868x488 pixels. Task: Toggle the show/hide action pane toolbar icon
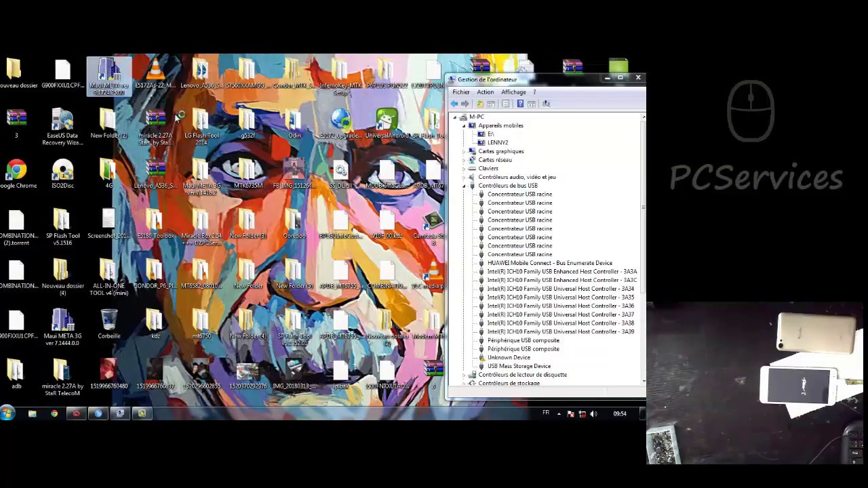[x=532, y=104]
